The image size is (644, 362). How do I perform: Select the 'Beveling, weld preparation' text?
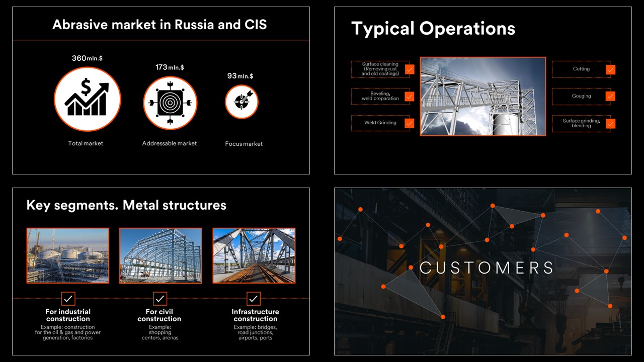click(x=380, y=96)
